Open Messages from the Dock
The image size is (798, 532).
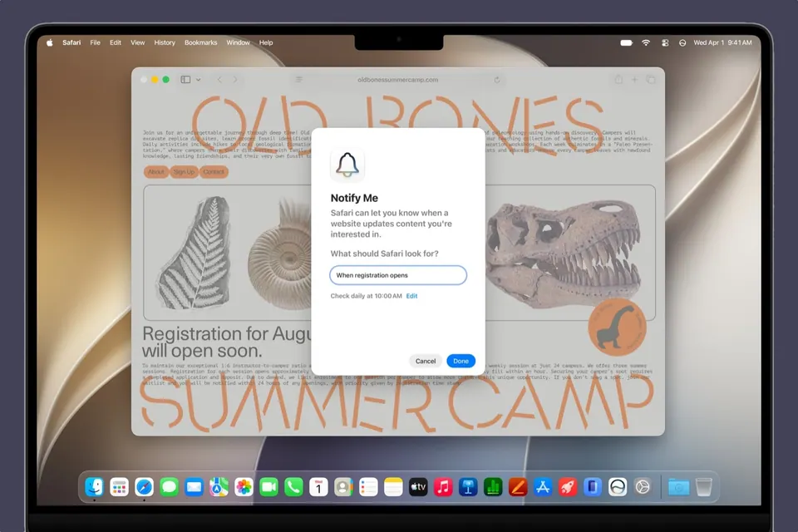coord(169,487)
